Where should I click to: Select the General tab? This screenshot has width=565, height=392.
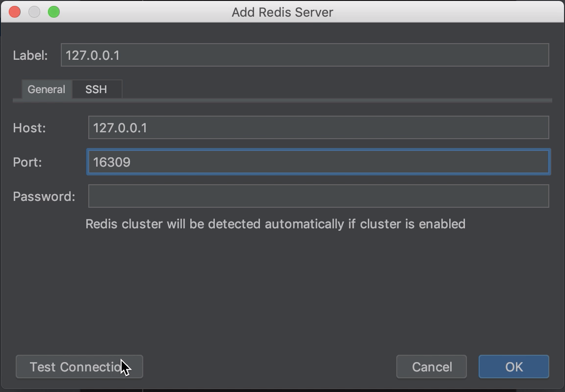[47, 89]
